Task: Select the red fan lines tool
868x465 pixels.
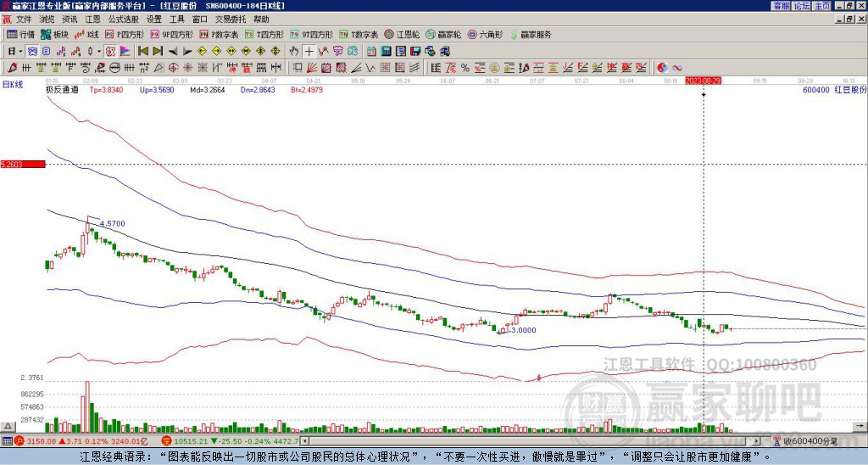Action: 312,68
